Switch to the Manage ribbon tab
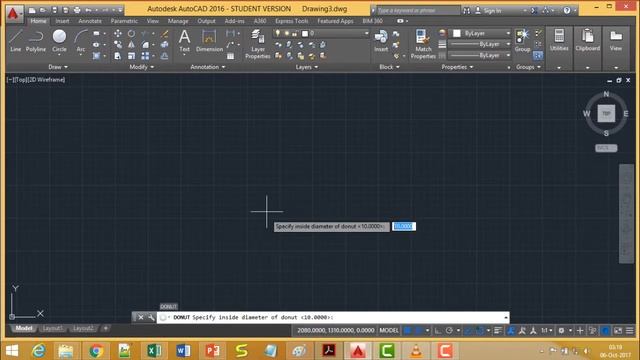Screen dimensions: 640x360 (178, 21)
